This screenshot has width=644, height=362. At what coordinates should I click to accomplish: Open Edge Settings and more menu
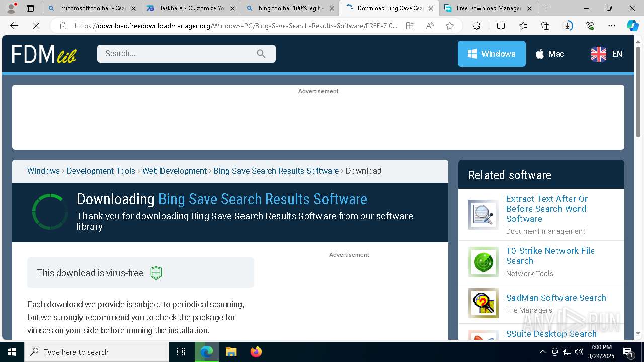tap(612, 26)
